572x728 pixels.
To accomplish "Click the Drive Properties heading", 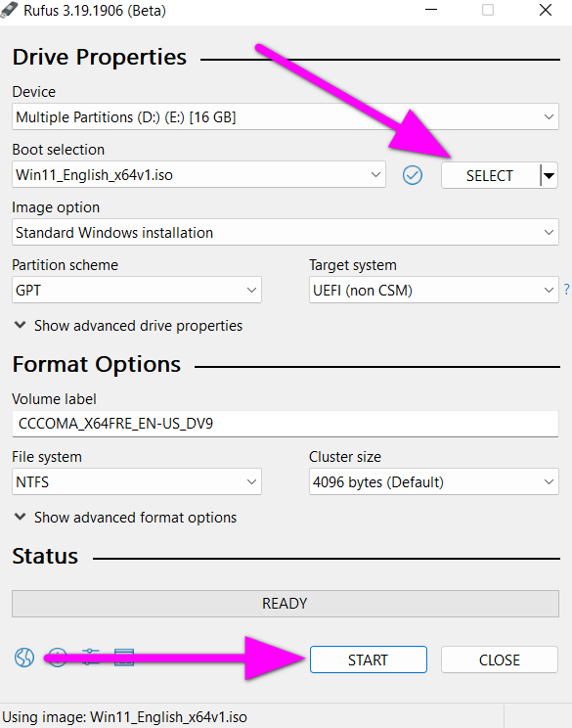I will coord(100,57).
